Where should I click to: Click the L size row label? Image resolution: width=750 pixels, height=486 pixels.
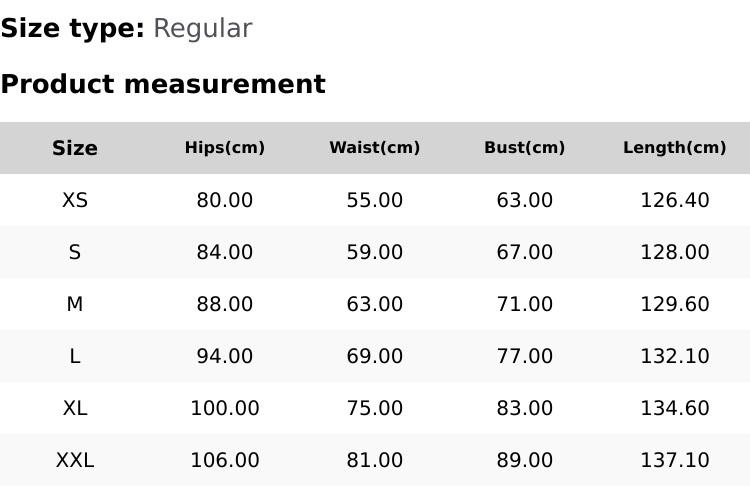(x=75, y=356)
